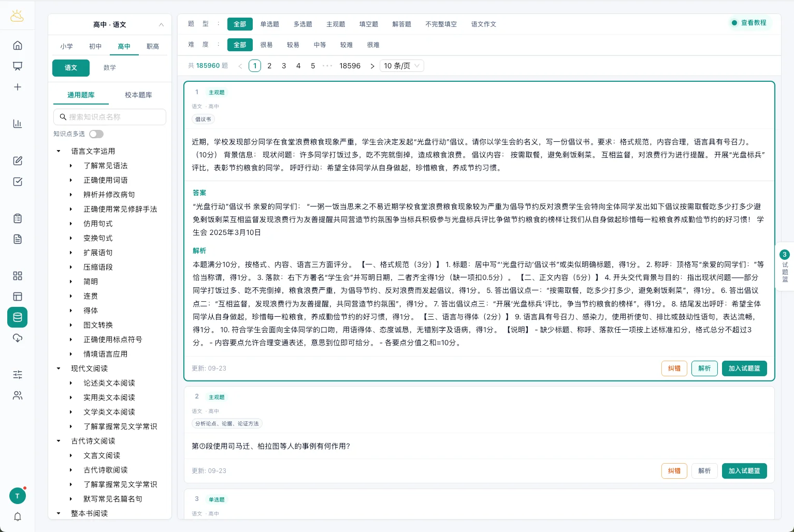Select the 初中 grade tab
This screenshot has height=532, width=794.
point(95,47)
